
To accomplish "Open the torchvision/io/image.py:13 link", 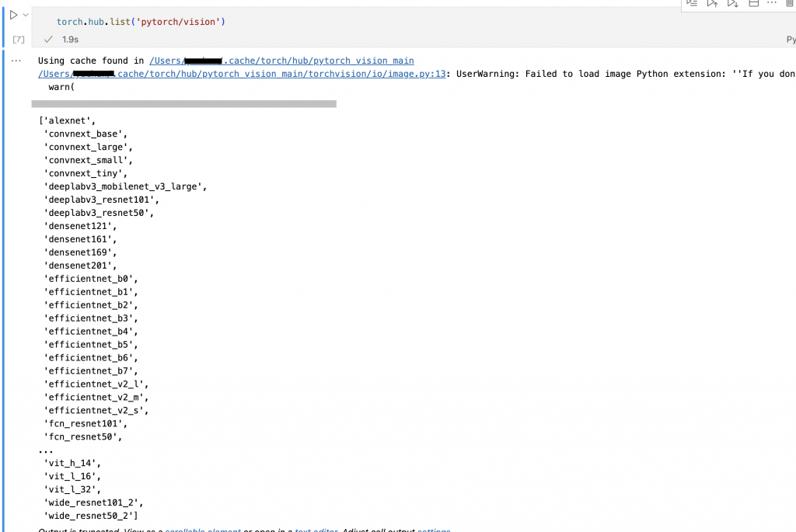I will [x=242, y=74].
